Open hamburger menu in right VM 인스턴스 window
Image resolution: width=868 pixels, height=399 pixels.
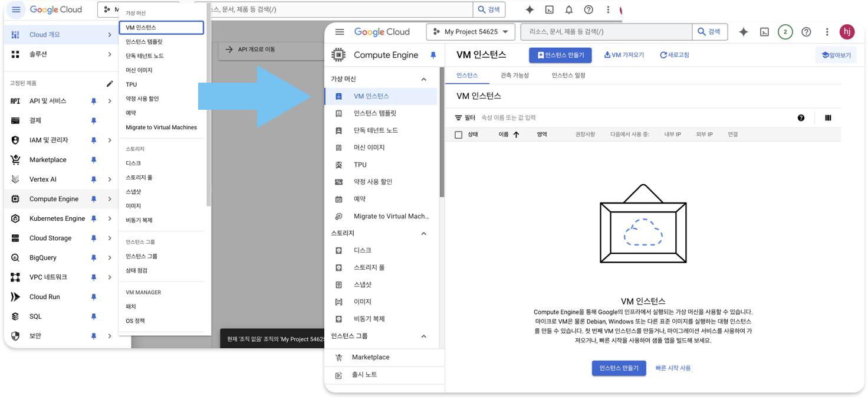[340, 32]
